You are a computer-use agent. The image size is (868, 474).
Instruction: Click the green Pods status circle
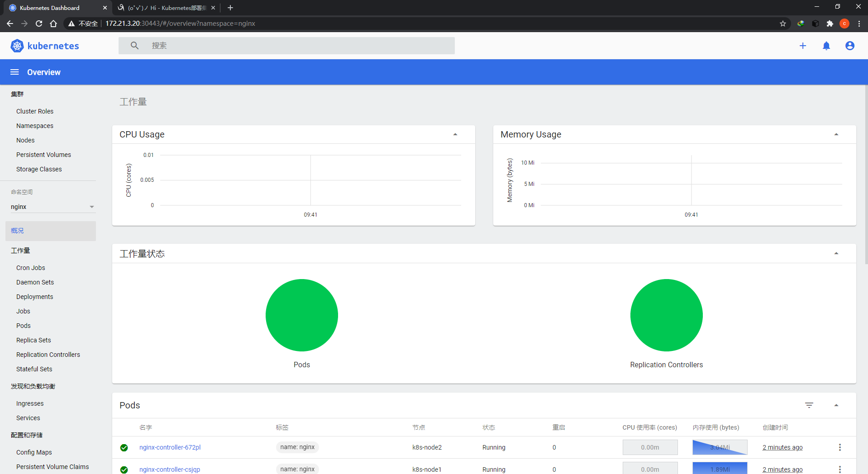click(302, 315)
